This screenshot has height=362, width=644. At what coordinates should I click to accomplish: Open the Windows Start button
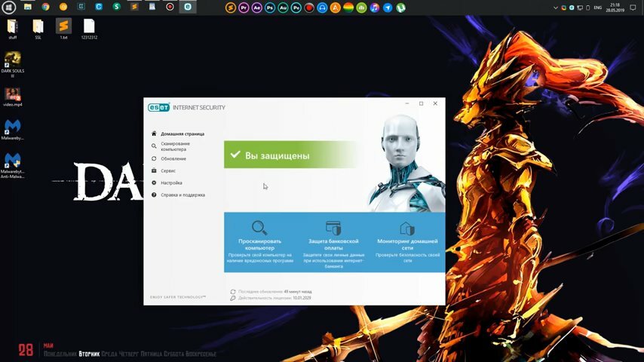click(9, 7)
